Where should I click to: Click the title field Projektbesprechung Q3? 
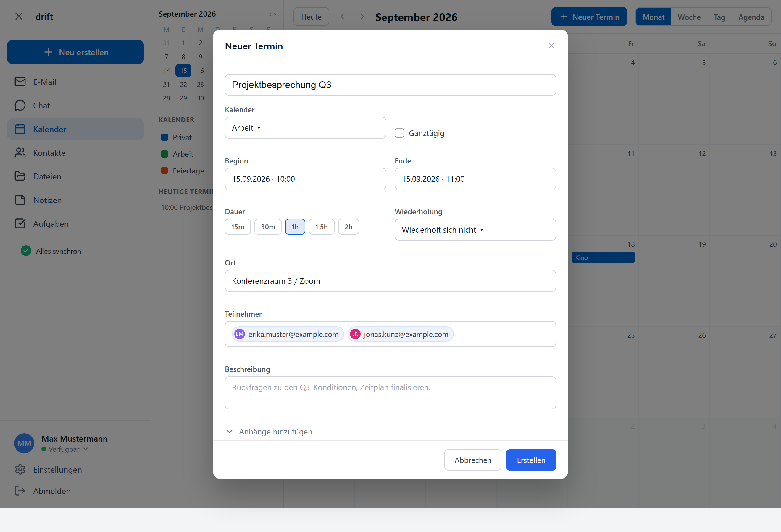[x=390, y=85]
